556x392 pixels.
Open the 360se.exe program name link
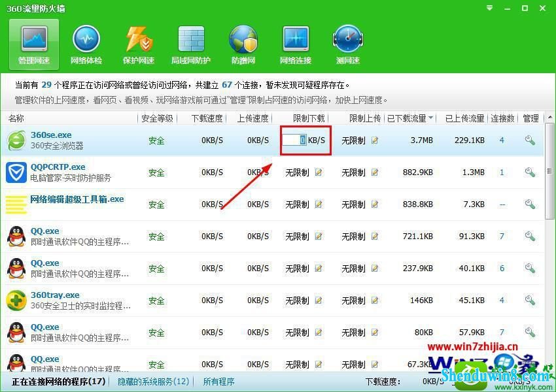(x=51, y=135)
